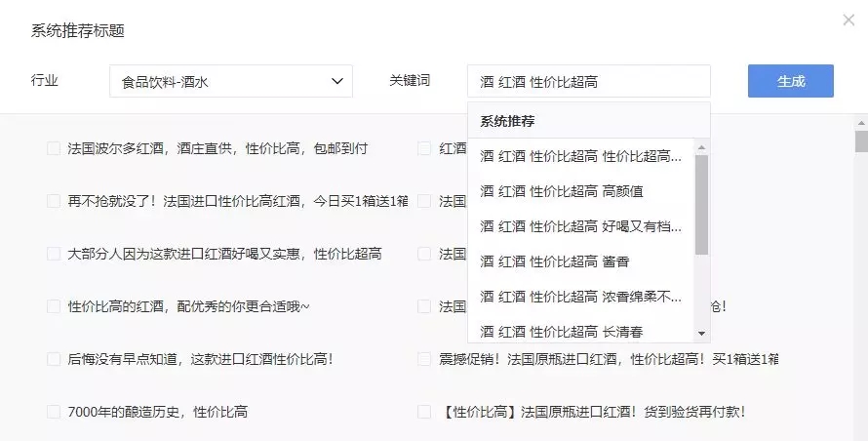
Task: Click the 行业 dropdown chevron arrow
Action: tap(337, 81)
